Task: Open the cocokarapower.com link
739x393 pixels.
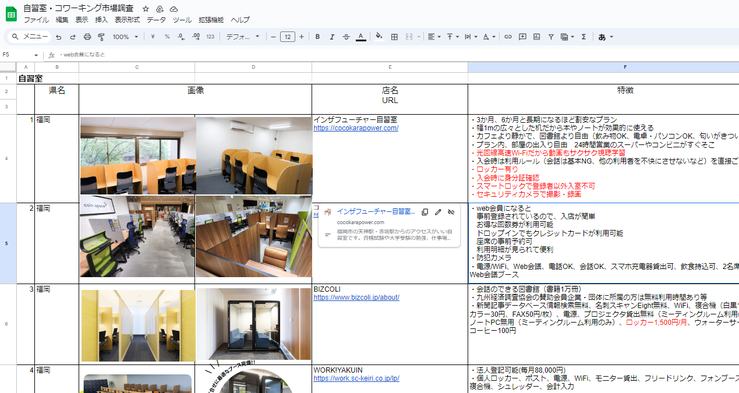Action: 356,128
